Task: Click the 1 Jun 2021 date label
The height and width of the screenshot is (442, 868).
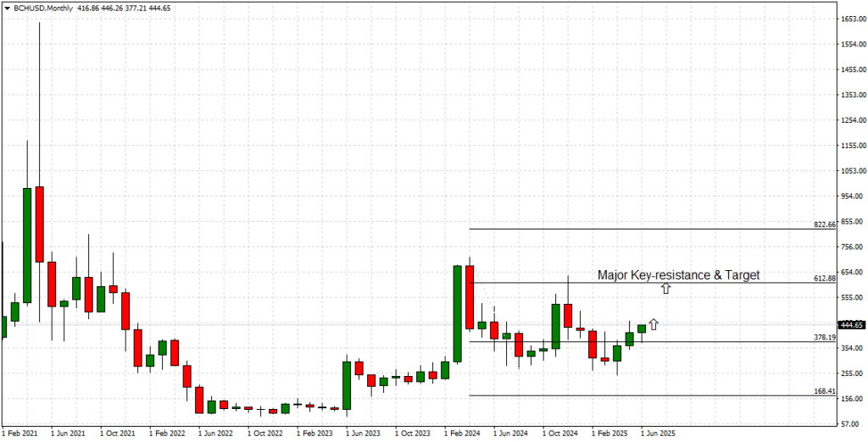Action: (68, 434)
